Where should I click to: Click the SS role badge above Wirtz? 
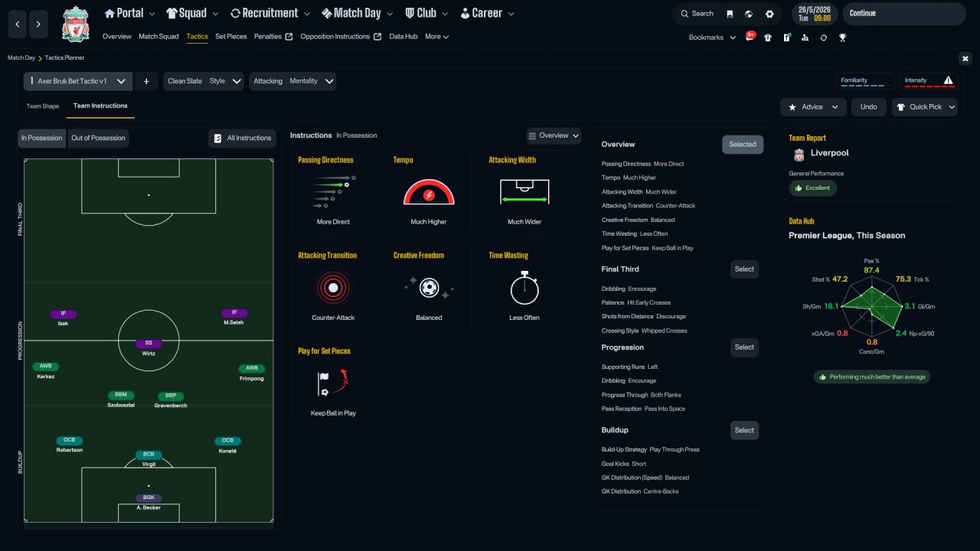[x=149, y=344]
